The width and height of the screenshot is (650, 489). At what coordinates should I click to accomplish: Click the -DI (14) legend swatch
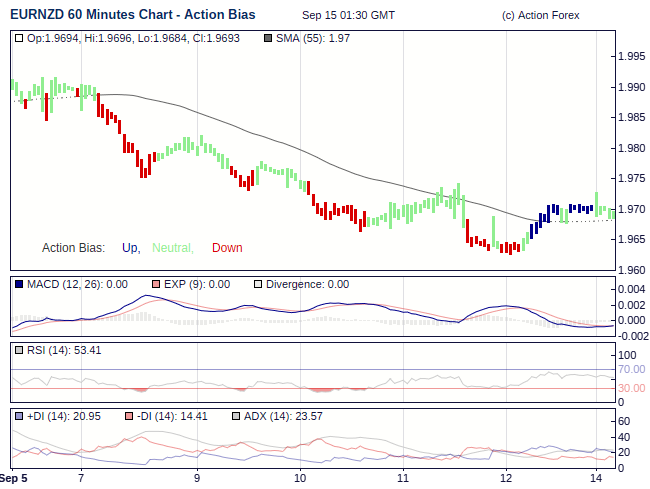click(x=128, y=416)
